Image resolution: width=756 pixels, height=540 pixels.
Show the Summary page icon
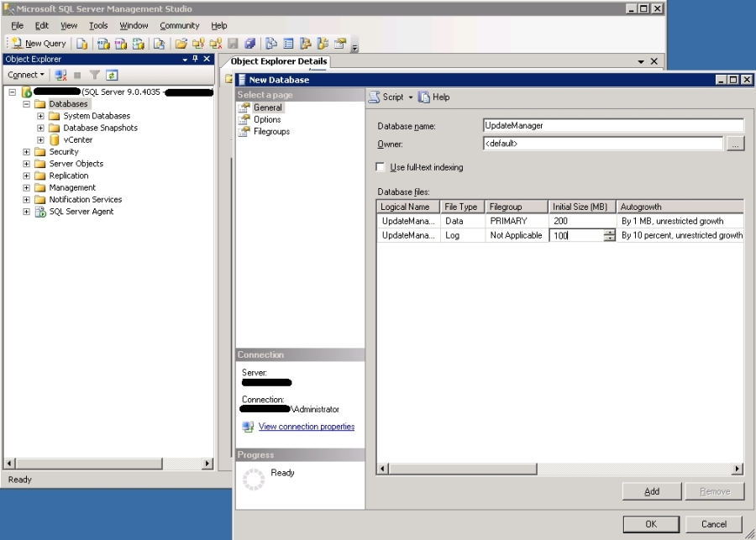[288, 44]
